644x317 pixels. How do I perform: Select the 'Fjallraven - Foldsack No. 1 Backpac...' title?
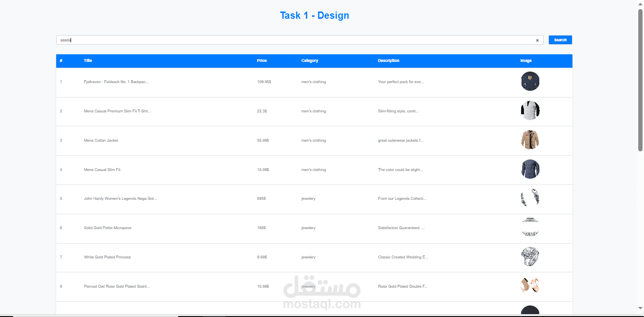click(x=116, y=82)
